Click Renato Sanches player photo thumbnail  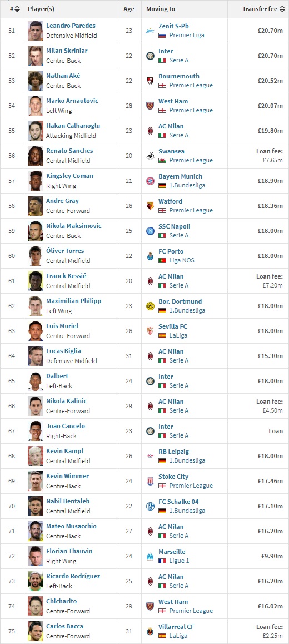(x=36, y=156)
